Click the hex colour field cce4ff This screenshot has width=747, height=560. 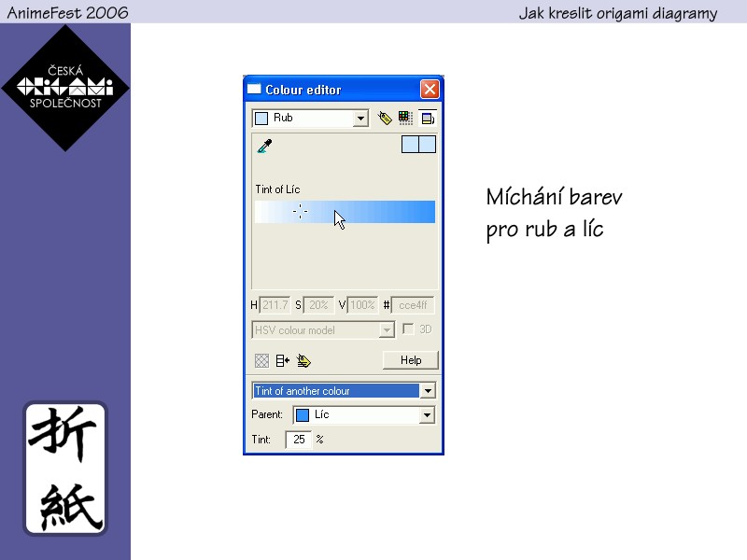point(413,305)
